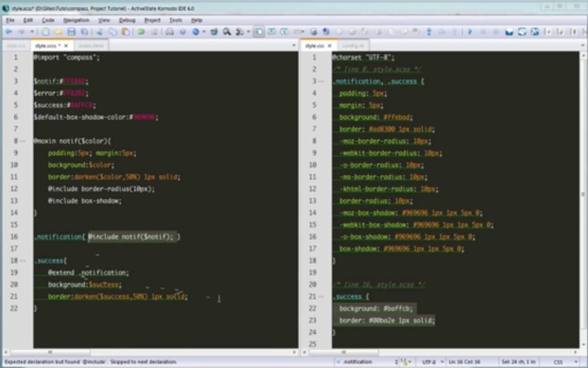588x368 pixels.
Task: Open the Project menu
Action: 152,20
